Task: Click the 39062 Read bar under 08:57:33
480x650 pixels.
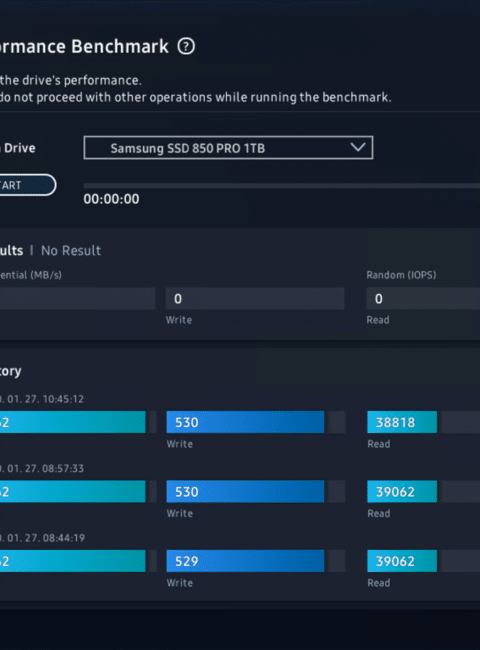Action: coord(402,492)
